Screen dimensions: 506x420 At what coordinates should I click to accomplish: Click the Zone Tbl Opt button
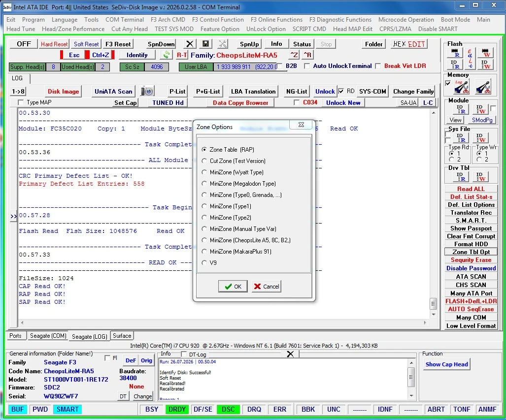(x=471, y=252)
